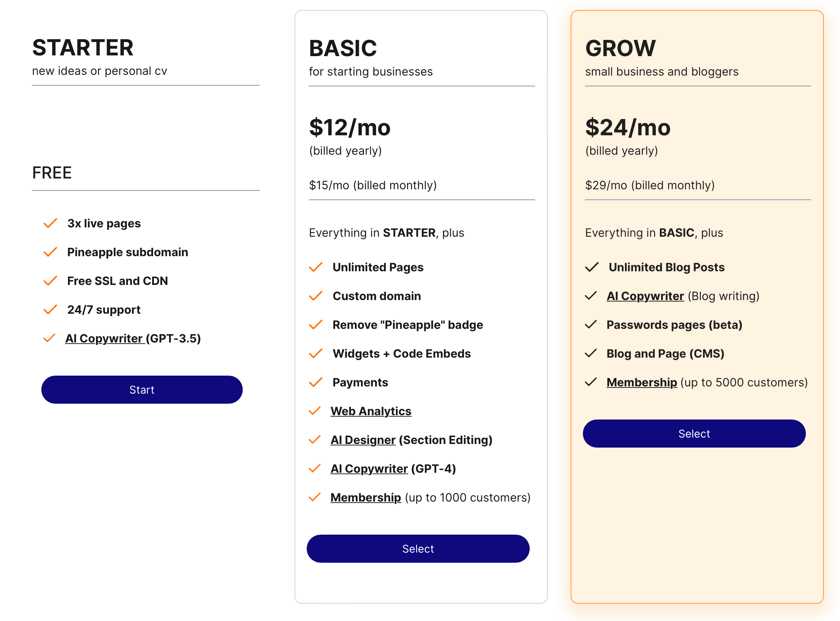Viewport: 840px width, 621px height.
Task: Click black checkmark beside Unlimited Blog Posts
Action: click(x=591, y=267)
